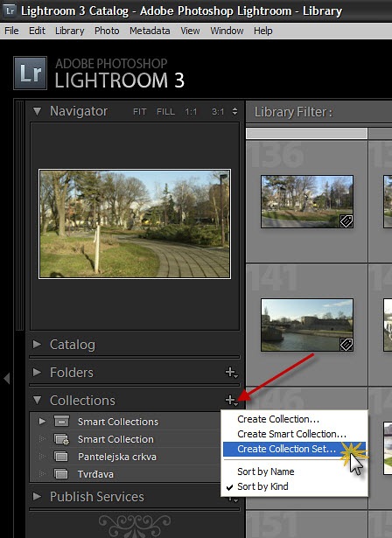Click the Navigator preview image

click(x=135, y=224)
